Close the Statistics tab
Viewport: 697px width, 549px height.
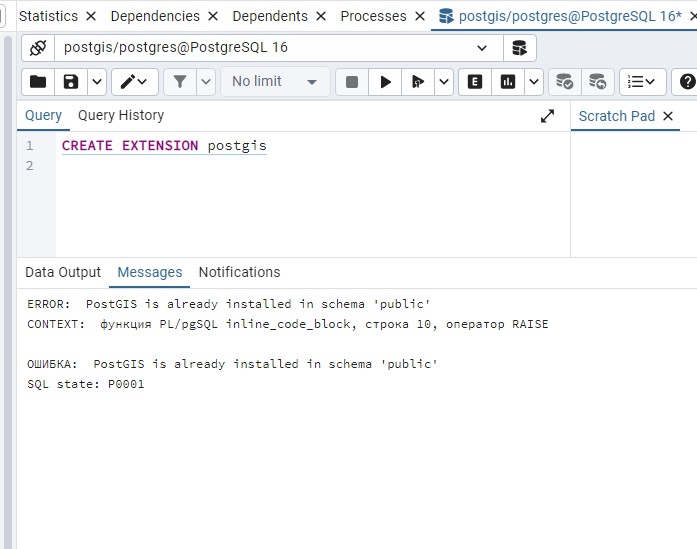point(91,16)
